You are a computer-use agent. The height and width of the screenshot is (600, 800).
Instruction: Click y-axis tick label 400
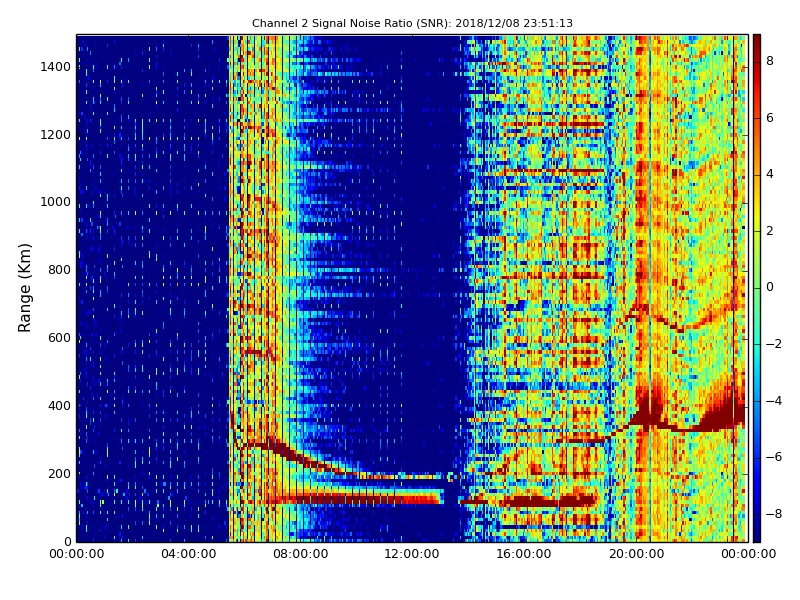click(59, 406)
